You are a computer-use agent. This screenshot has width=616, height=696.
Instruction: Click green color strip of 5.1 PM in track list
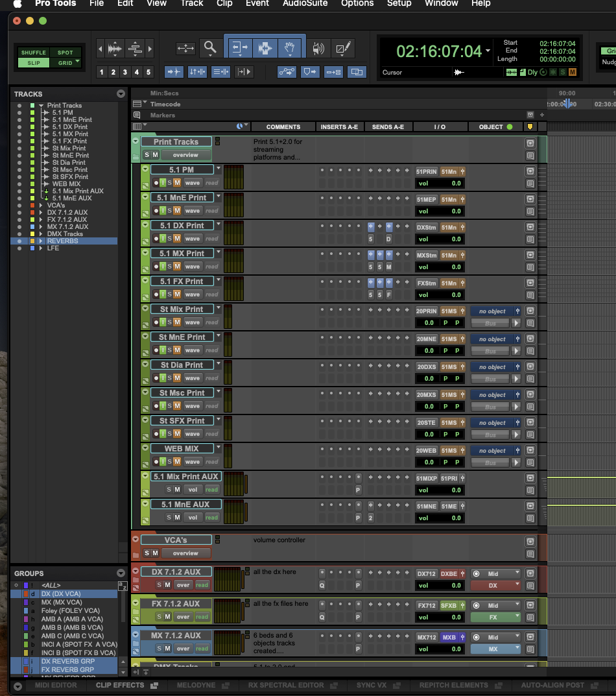(x=32, y=113)
